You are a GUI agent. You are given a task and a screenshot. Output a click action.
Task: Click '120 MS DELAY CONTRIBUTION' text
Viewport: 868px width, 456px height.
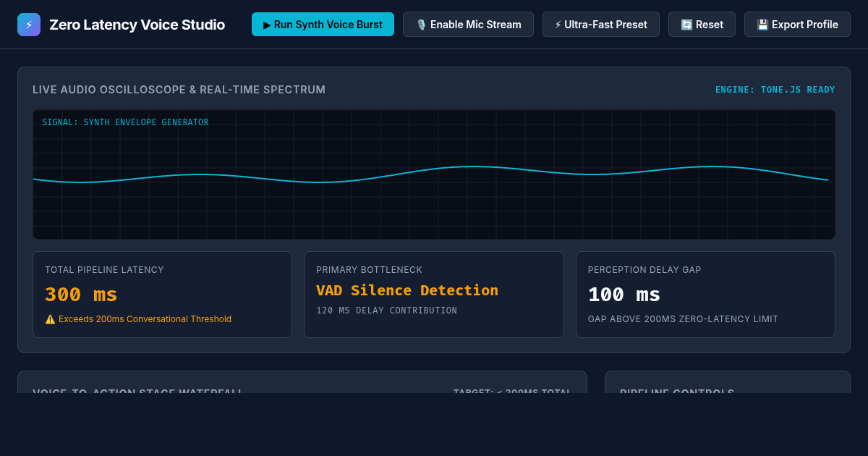(386, 311)
